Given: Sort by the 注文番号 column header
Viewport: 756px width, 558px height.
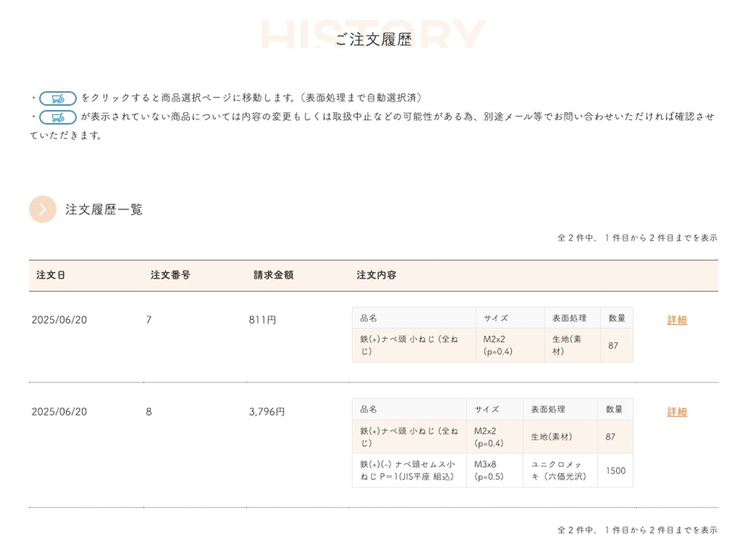Looking at the screenshot, I should pos(170,275).
